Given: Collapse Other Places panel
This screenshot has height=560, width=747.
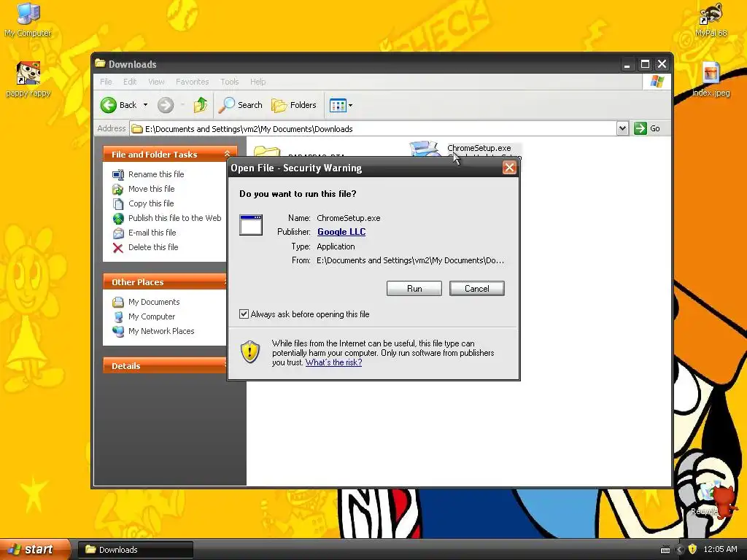Looking at the screenshot, I should [x=225, y=282].
